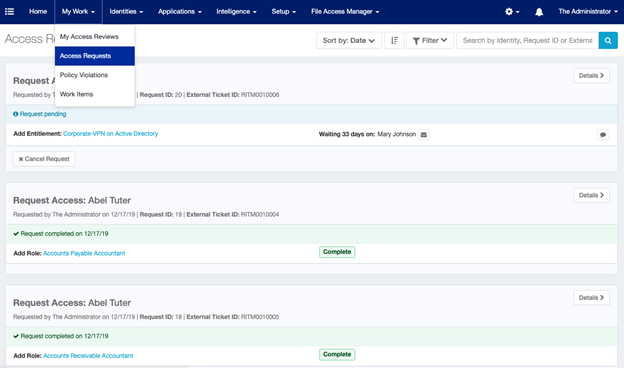Toggle the sort order direction icon
Viewport: 624px width, 368px height.
pos(394,41)
